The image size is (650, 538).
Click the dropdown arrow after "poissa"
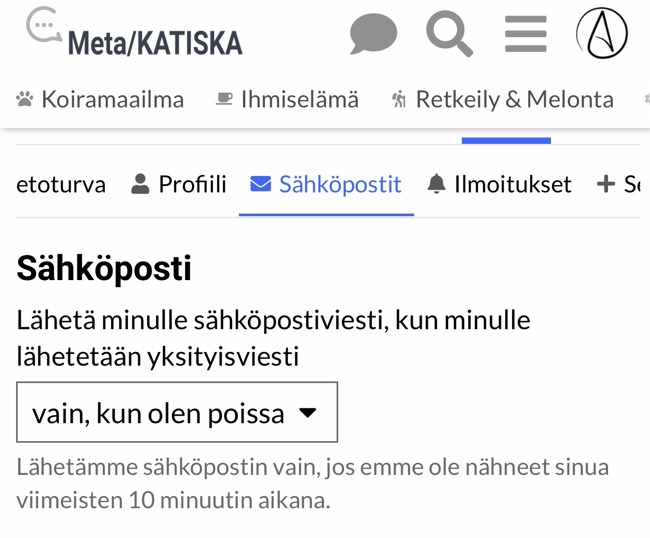point(308,412)
